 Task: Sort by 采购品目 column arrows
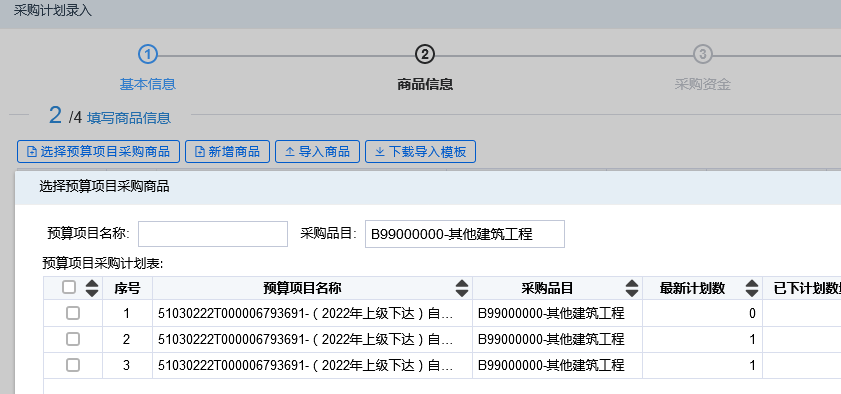pyautogui.click(x=632, y=288)
